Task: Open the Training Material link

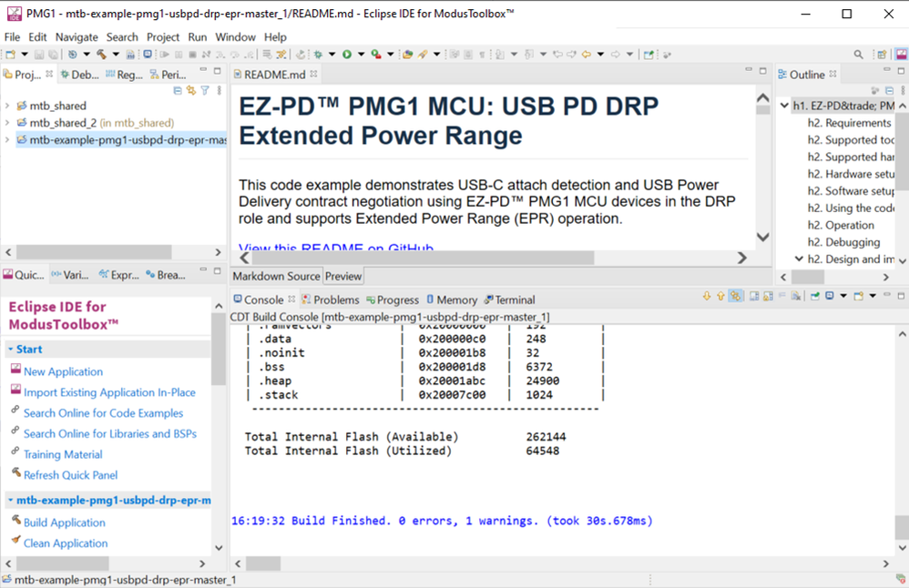Action: (63, 455)
